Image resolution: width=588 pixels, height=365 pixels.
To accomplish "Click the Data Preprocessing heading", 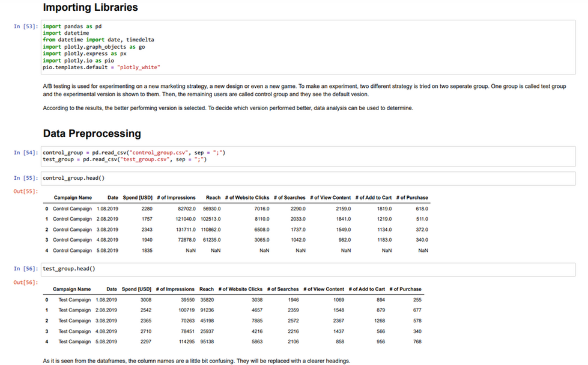I will click(91, 133).
